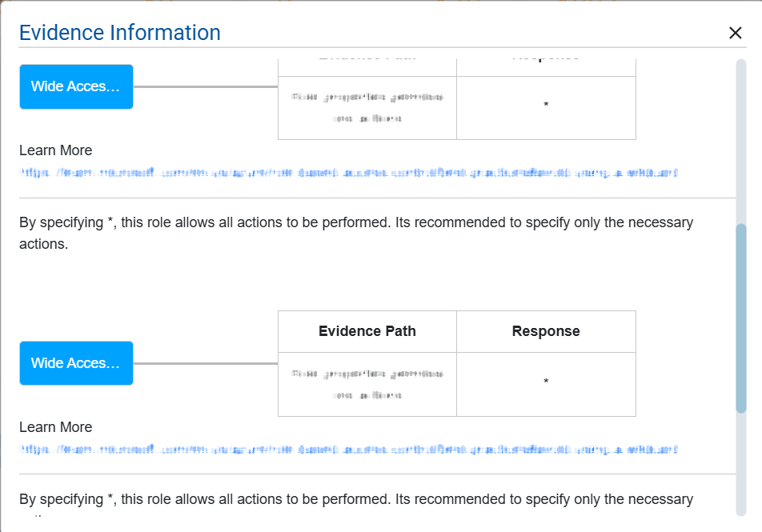This screenshot has width=762, height=532.
Task: Click the first "Learn More" label
Action: 56,150
